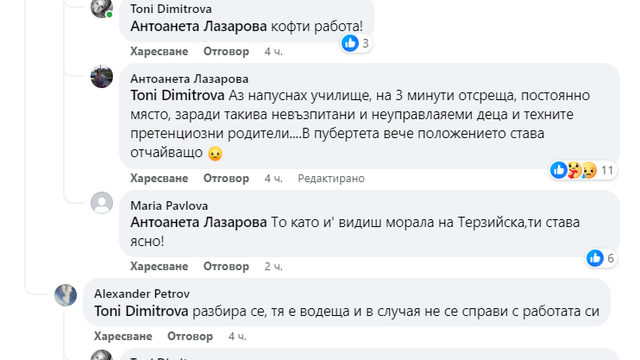Open Maria Pavlova's default avatar
The height and width of the screenshot is (360, 640).
tap(102, 203)
